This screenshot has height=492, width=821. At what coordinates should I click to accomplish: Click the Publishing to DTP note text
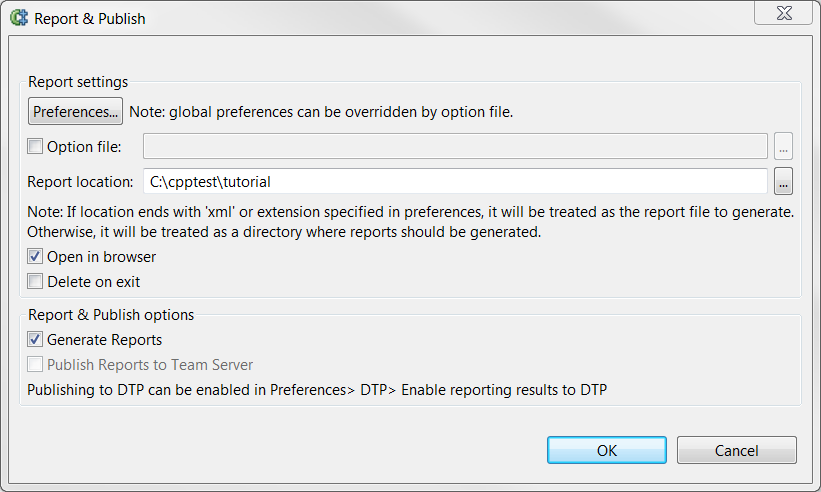click(317, 390)
